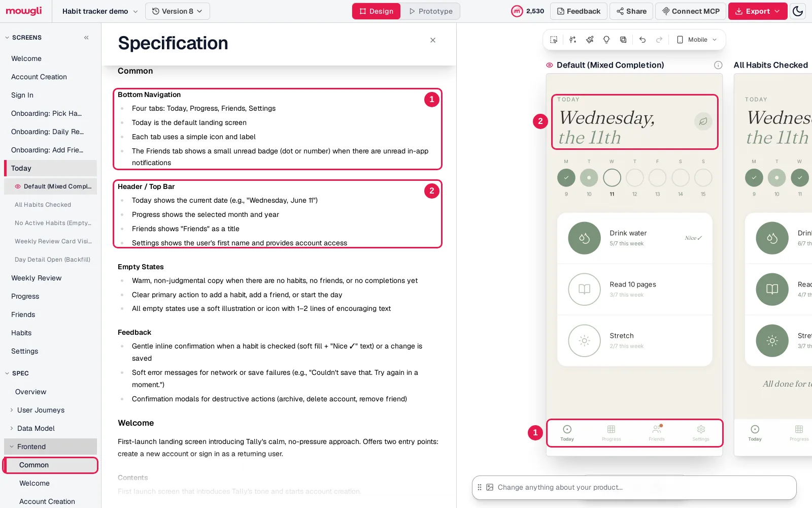The width and height of the screenshot is (812, 508).
Task: Redo the last change
Action: tap(659, 40)
